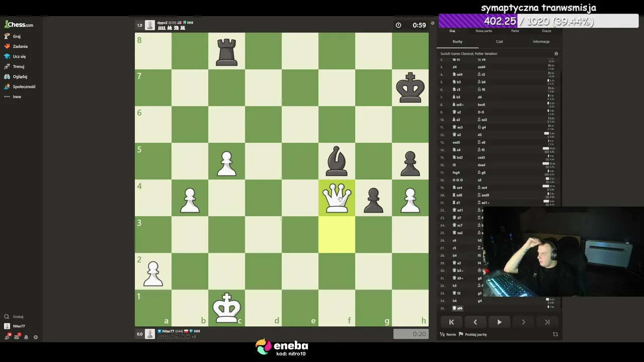Select black's castling move O-O on move 9

481,112
